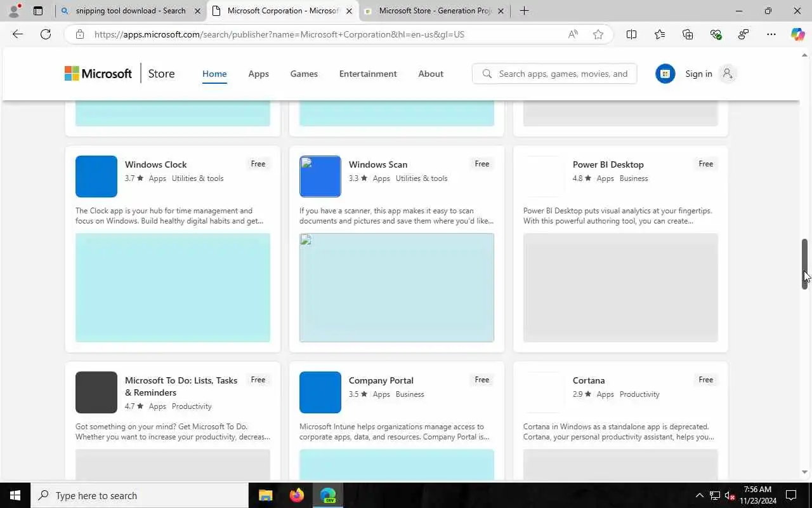Open the muted volume tray icon

(730, 495)
